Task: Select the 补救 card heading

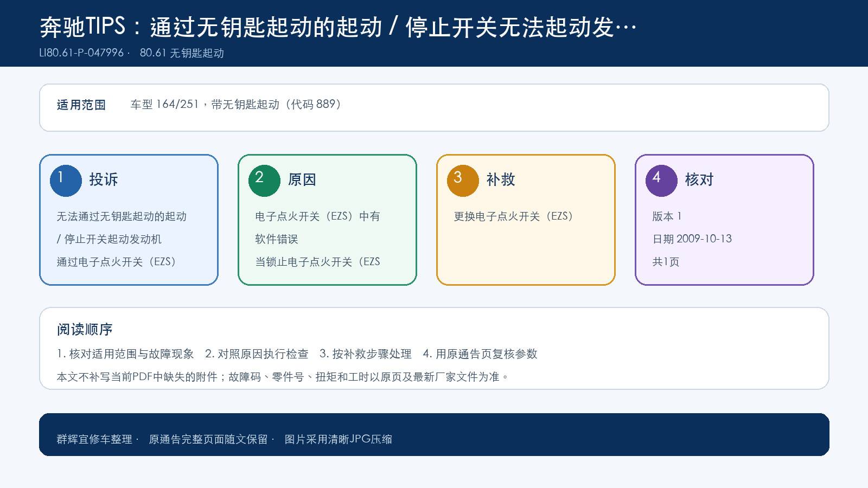Action: pyautogui.click(x=501, y=179)
